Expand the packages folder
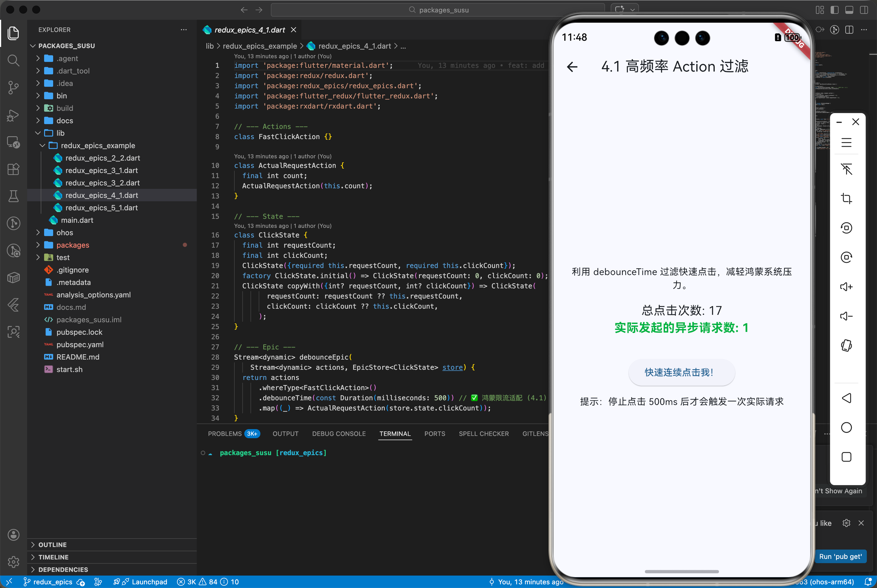Viewport: 877px width, 588px height. tap(73, 245)
